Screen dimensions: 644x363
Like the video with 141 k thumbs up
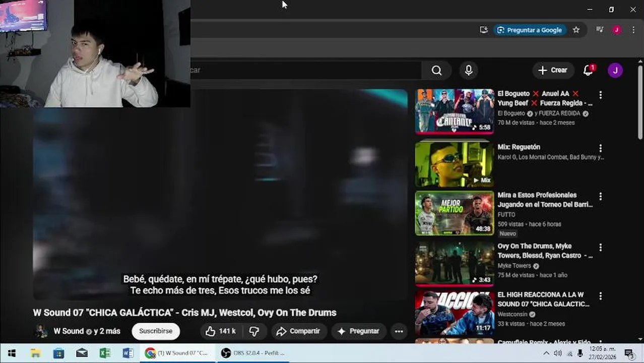click(221, 331)
